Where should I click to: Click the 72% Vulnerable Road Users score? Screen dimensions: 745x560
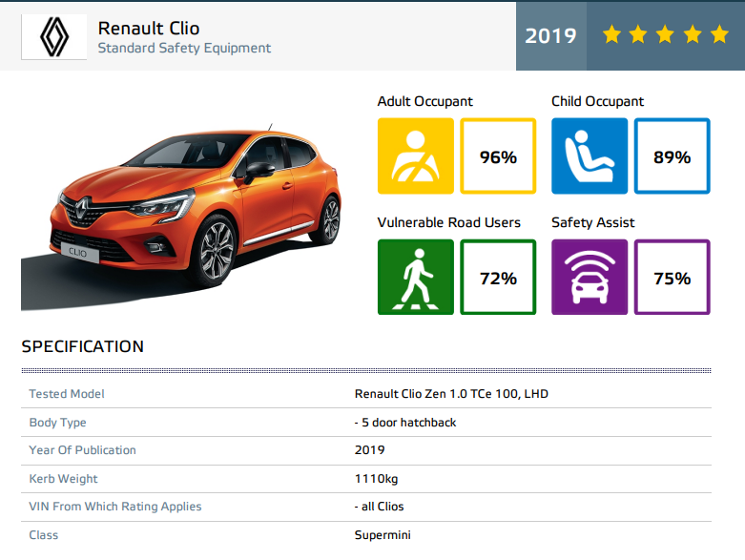tap(498, 277)
